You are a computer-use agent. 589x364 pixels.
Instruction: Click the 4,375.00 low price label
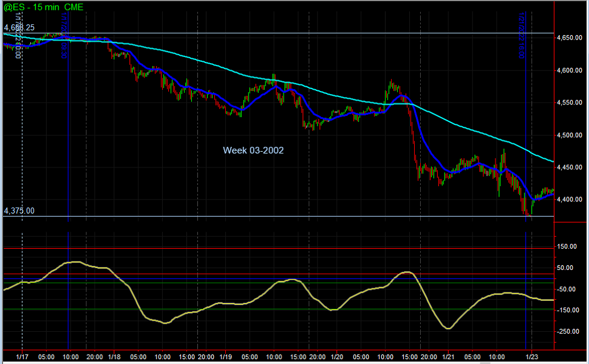point(19,211)
